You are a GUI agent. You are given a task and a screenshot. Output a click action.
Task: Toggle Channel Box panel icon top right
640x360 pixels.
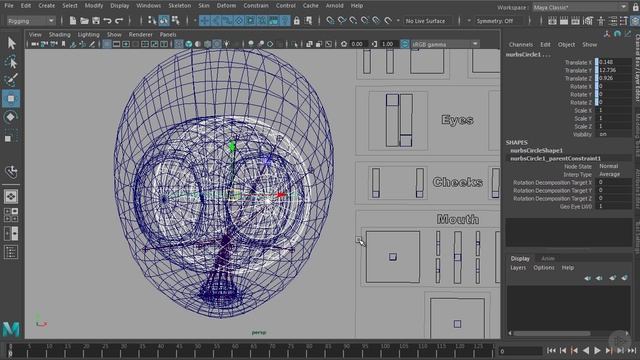[x=635, y=20]
